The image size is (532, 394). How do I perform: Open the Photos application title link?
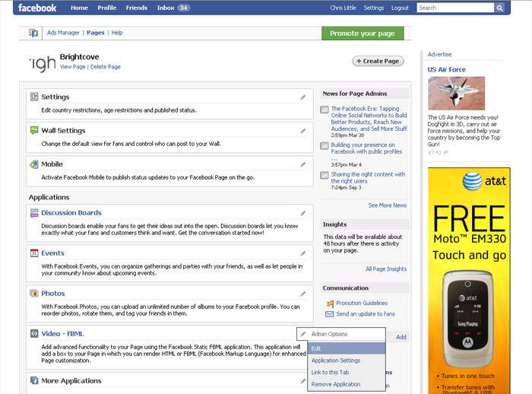click(53, 293)
